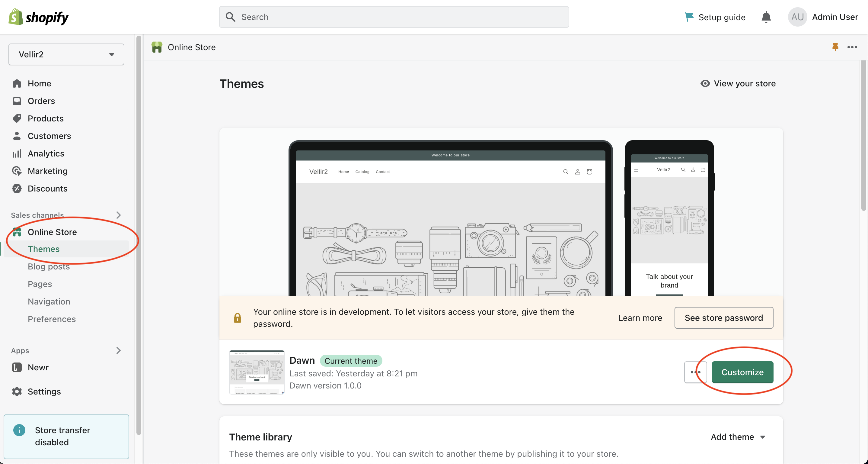The height and width of the screenshot is (464, 868).
Task: Click the pin icon in Online Store header
Action: [835, 47]
